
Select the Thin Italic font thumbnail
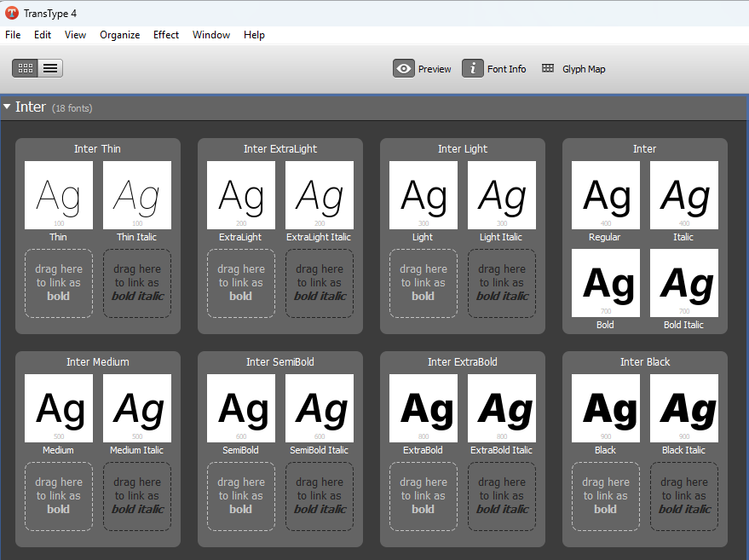pyautogui.click(x=137, y=195)
